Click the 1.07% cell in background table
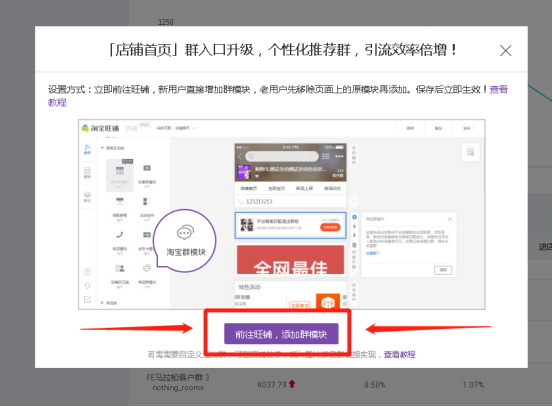 tap(473, 384)
